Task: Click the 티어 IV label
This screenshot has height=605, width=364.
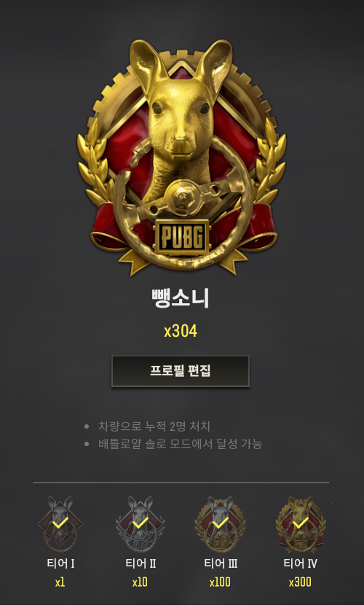Action: click(x=300, y=563)
